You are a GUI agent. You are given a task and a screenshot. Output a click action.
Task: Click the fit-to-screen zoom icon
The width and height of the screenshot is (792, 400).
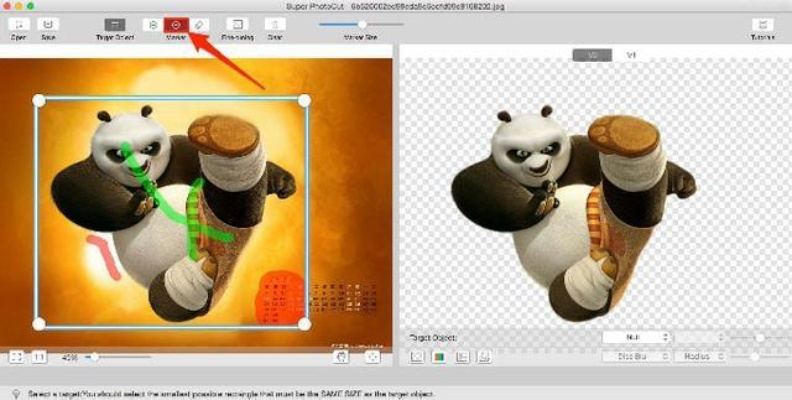coord(17,356)
